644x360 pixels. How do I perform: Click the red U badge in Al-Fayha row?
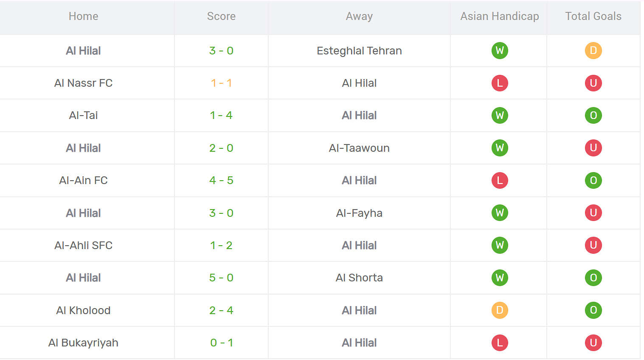click(x=593, y=213)
